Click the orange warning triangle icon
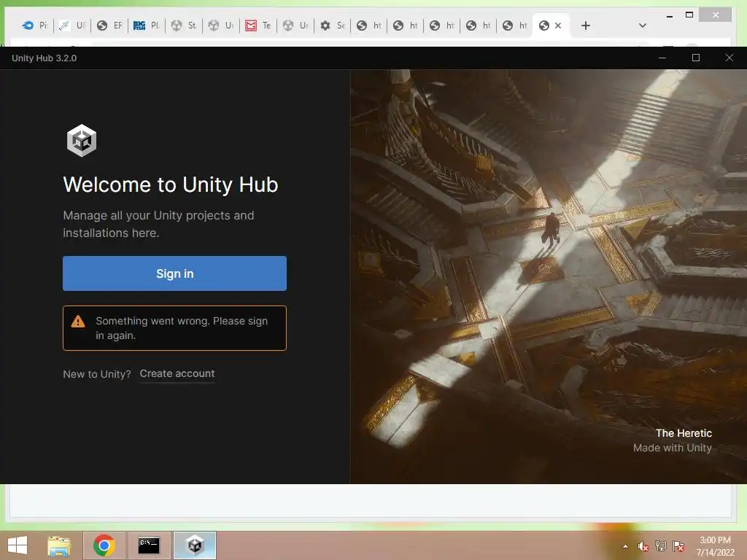The image size is (747, 560). tap(77, 322)
